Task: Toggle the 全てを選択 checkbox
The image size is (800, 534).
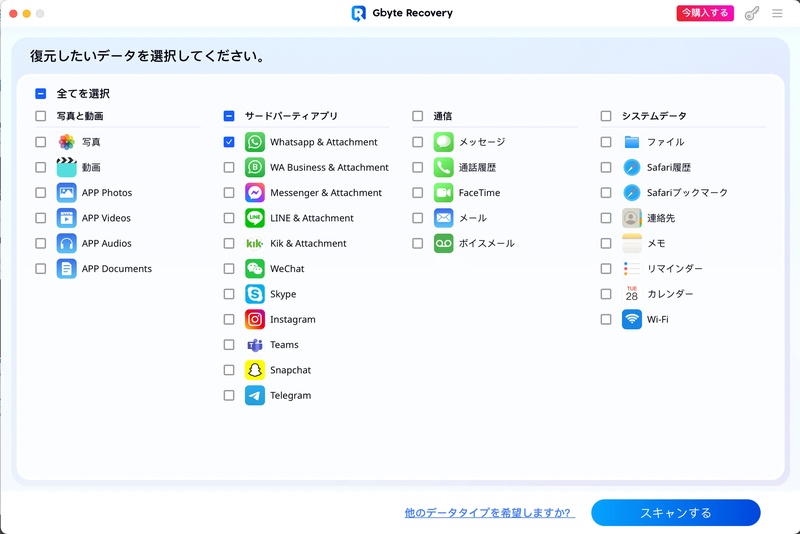Action: click(41, 93)
